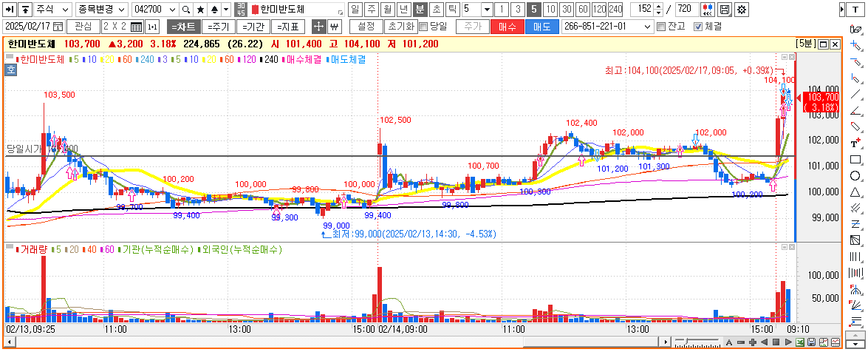Click the play forward triangle button
The height and width of the screenshot is (352, 868).
pos(787,342)
